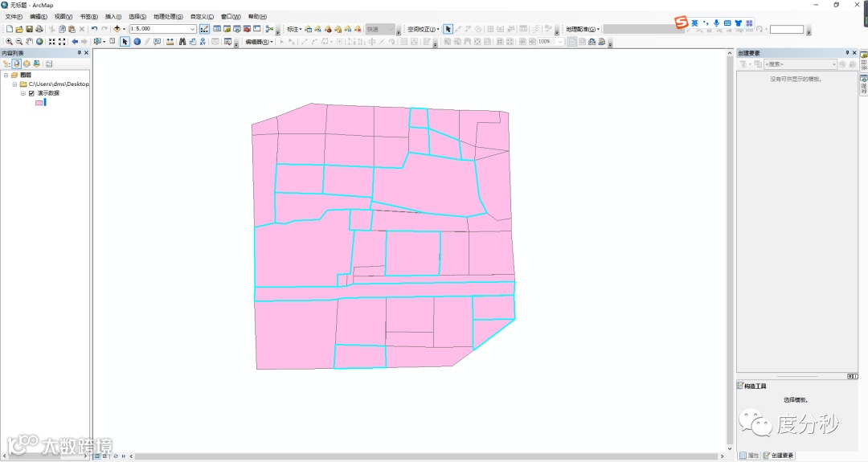
Task: Select the Measure ruler tool
Action: (170, 42)
